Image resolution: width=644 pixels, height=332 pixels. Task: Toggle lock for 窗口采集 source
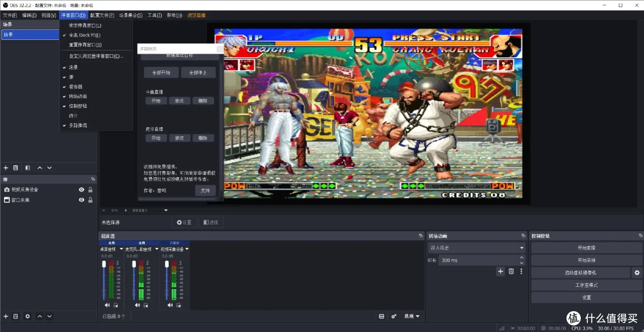tap(90, 200)
